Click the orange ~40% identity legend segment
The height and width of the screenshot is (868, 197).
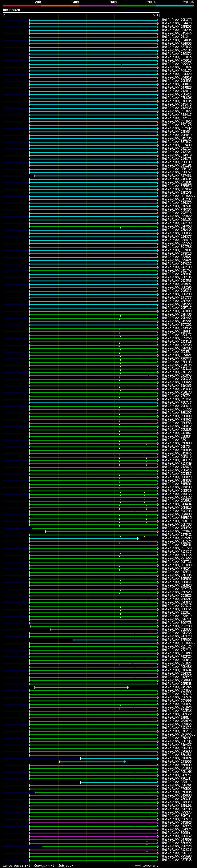pyautogui.click(x=60, y=6)
